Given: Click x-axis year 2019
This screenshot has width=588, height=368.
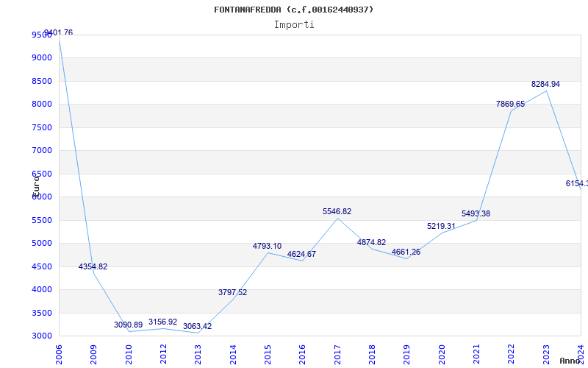Looking at the screenshot, I should [x=406, y=355].
